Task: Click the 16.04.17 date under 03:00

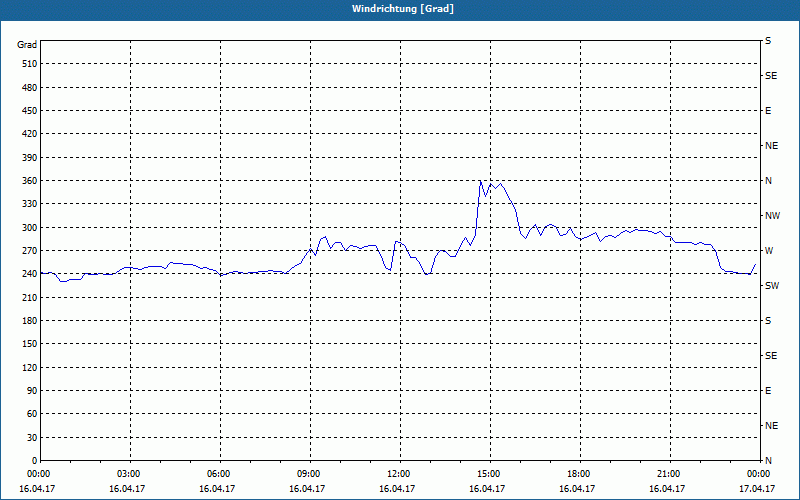Action: pyautogui.click(x=127, y=488)
